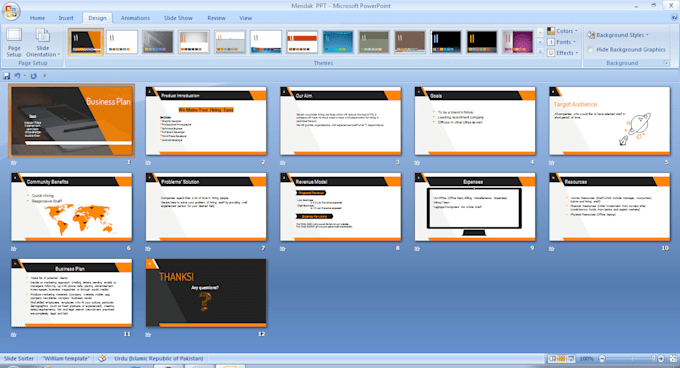Select Product Introduction slide thumbnail

[x=206, y=121]
